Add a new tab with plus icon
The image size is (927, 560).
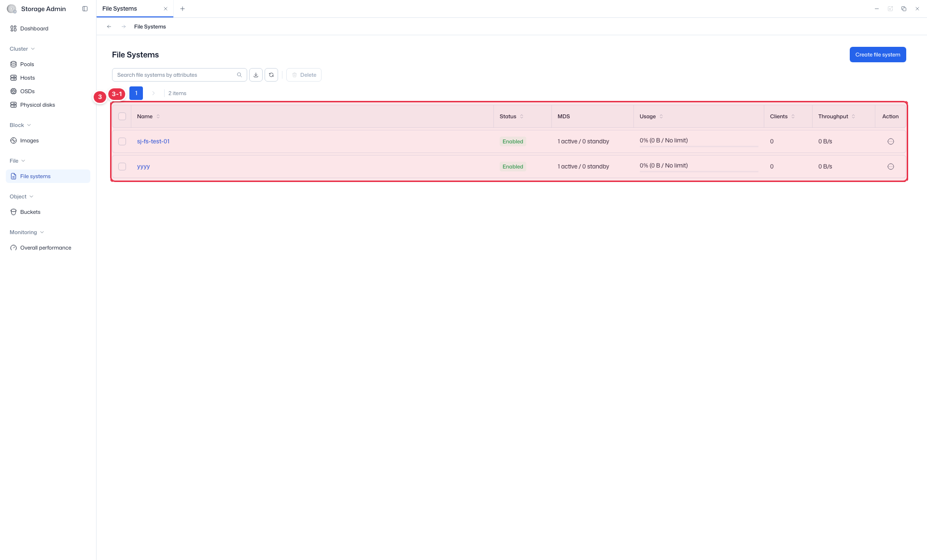tap(183, 9)
